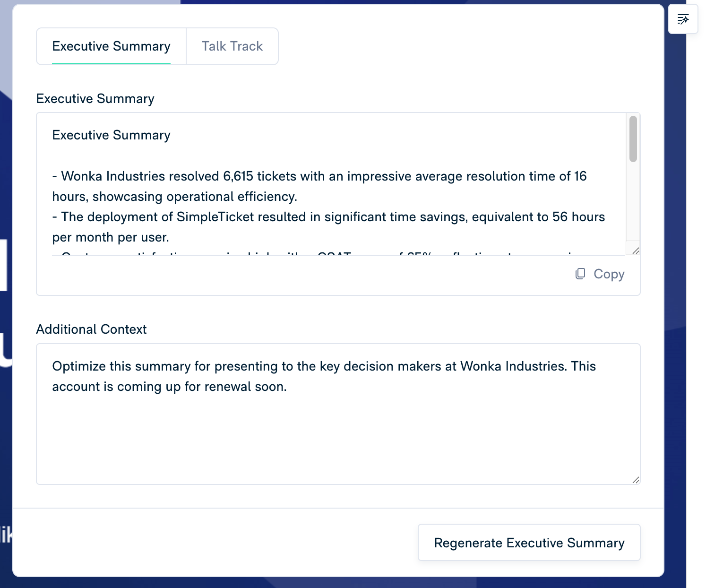Open the Talk Track tab

tap(232, 46)
